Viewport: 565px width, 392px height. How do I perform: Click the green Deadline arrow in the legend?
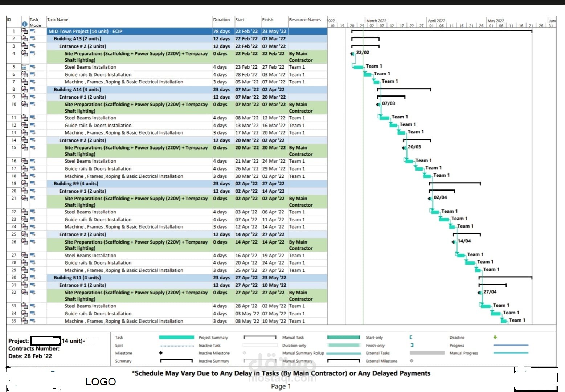495,337
